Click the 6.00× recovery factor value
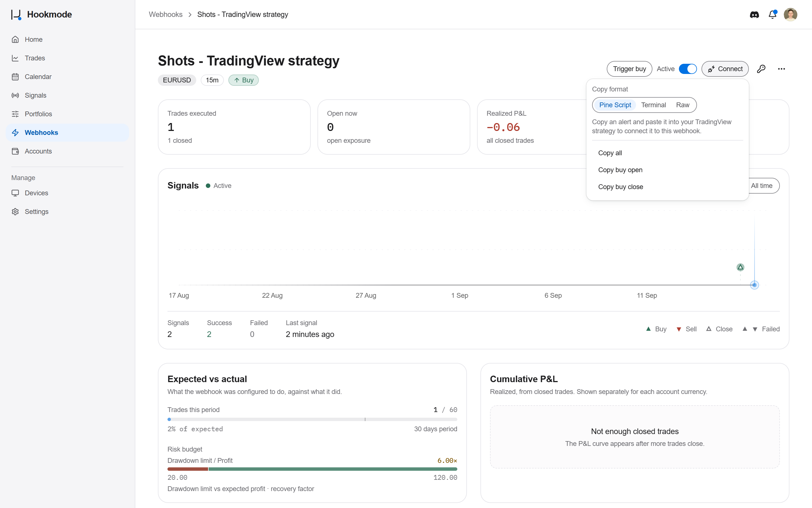 [x=447, y=460]
